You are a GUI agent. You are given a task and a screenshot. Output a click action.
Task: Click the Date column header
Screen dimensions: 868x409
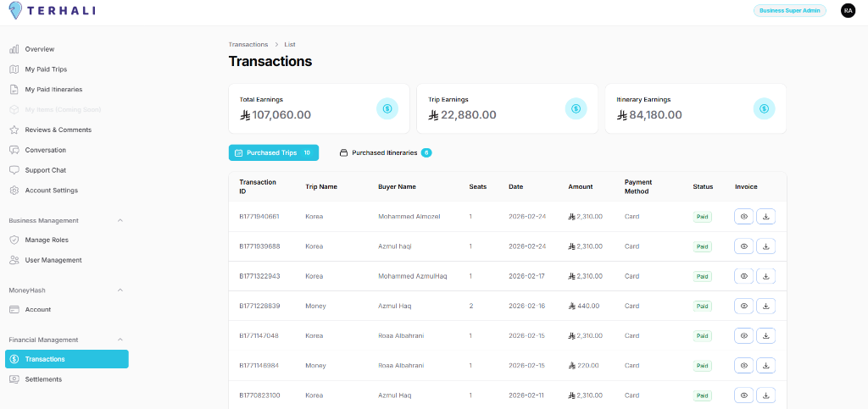(516, 186)
